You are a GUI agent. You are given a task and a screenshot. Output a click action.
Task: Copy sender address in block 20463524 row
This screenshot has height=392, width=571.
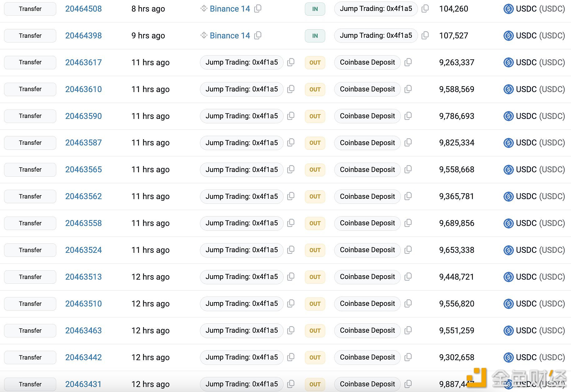291,250
